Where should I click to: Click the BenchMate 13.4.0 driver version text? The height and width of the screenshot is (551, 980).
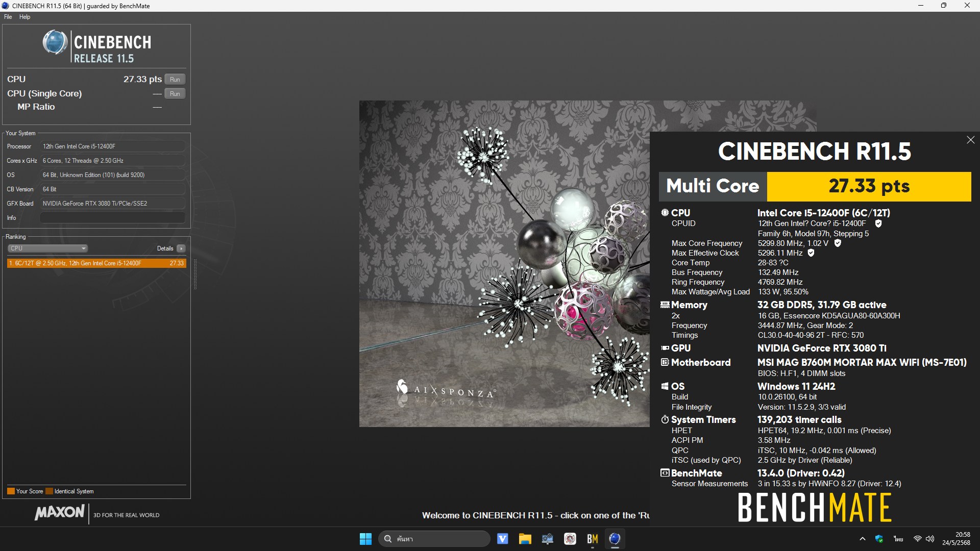(x=801, y=473)
